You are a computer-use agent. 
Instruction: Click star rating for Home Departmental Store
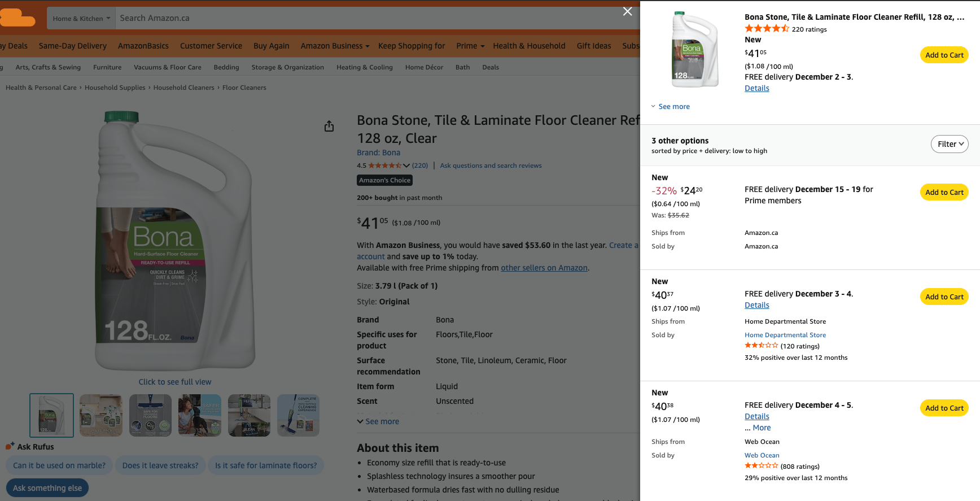(x=761, y=346)
